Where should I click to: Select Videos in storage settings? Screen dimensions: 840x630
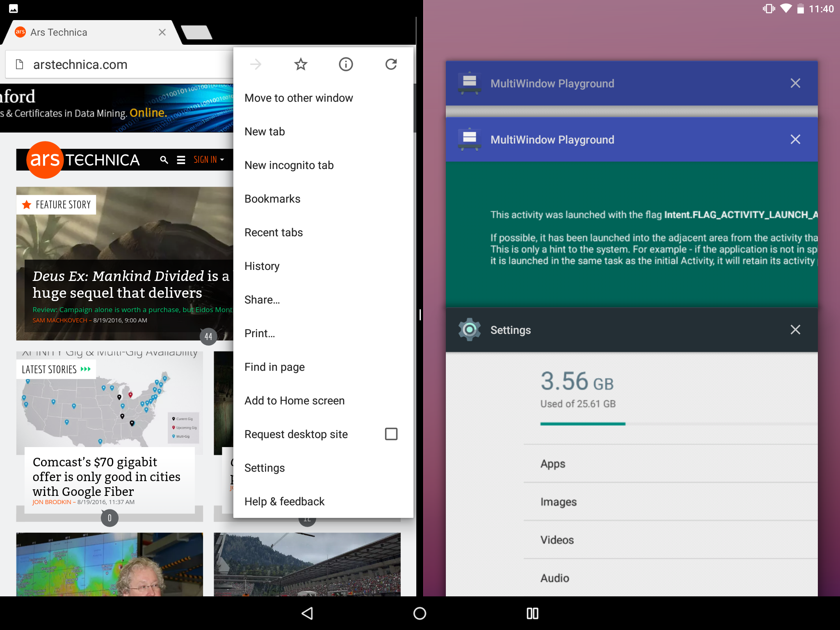coord(557,540)
